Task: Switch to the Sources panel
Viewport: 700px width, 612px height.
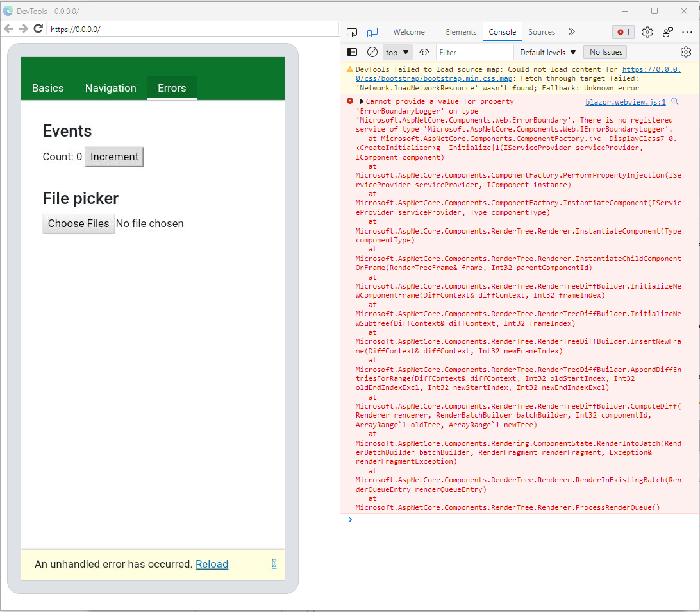Action: tap(542, 31)
